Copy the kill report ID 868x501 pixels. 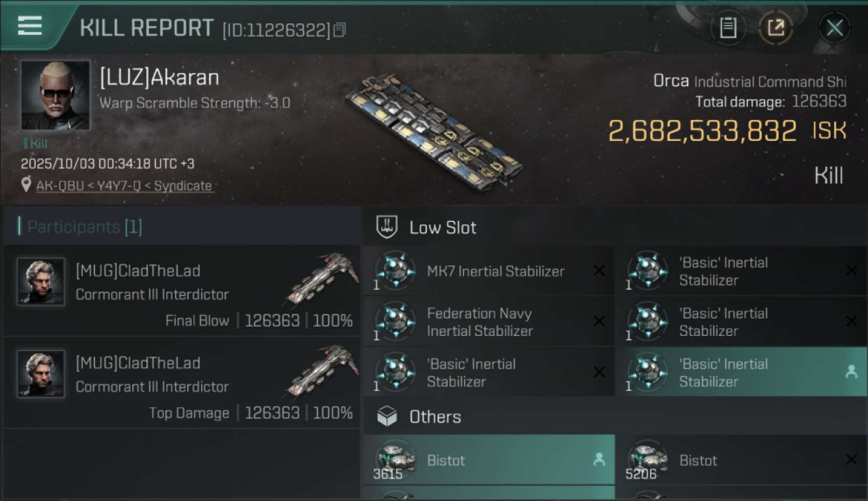[340, 30]
